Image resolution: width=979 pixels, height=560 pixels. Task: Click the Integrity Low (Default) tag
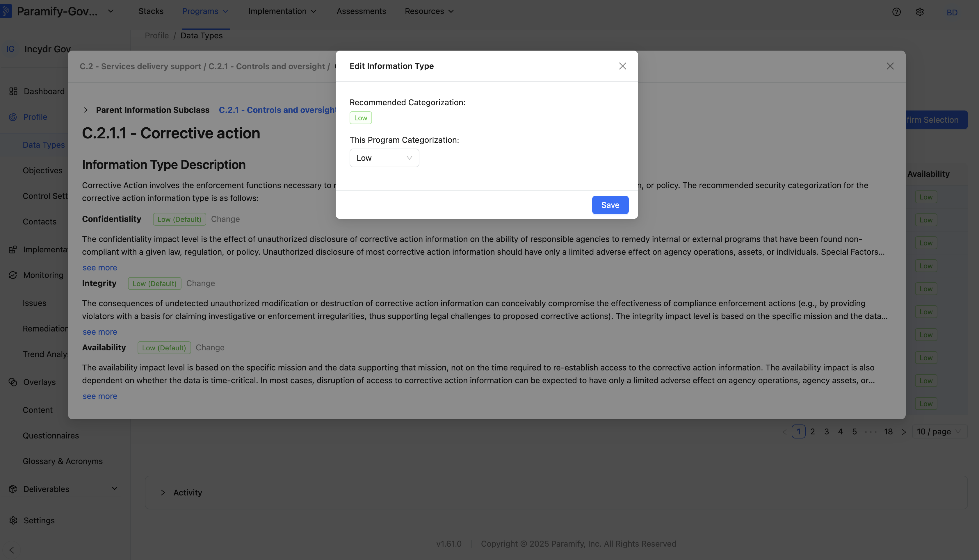[x=155, y=283]
